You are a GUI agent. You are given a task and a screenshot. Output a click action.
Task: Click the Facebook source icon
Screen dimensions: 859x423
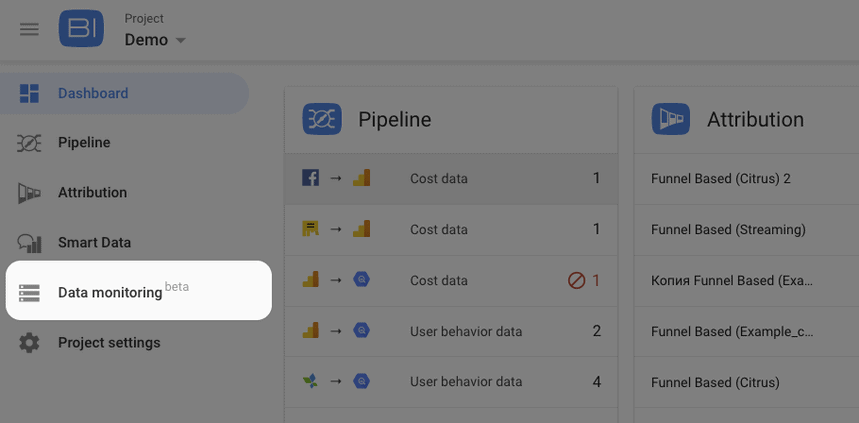(x=310, y=178)
